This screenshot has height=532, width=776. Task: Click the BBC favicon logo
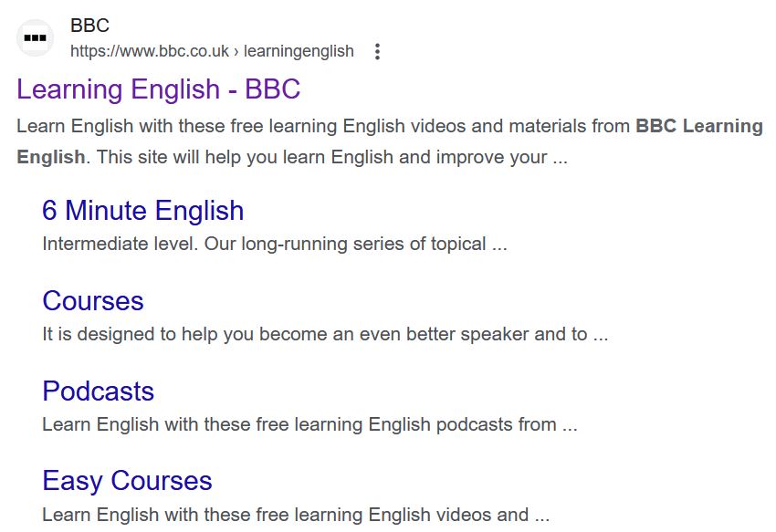tap(36, 38)
